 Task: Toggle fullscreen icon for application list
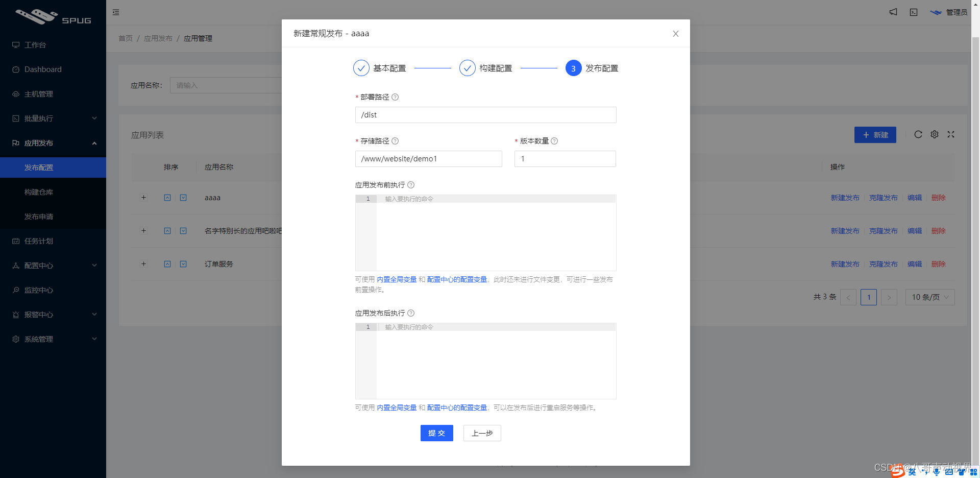coord(951,134)
